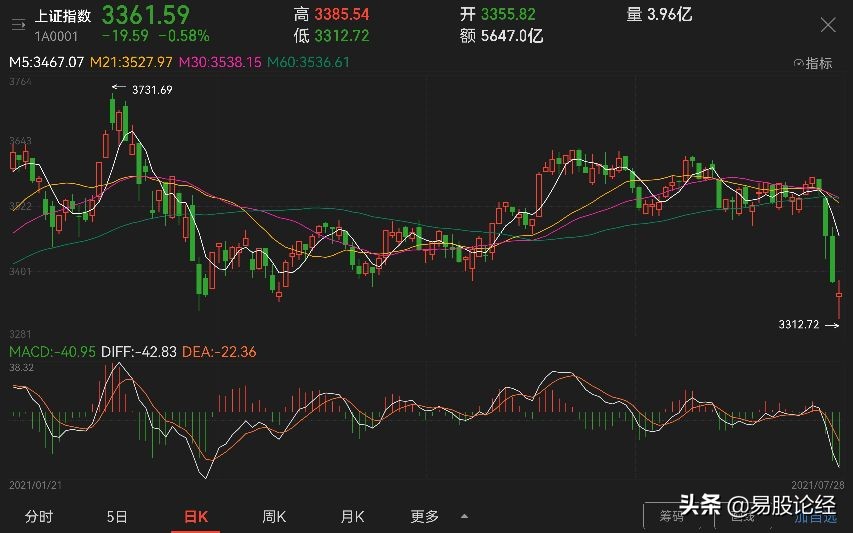Click the high value 3385.54
The image size is (853, 533).
342,14
